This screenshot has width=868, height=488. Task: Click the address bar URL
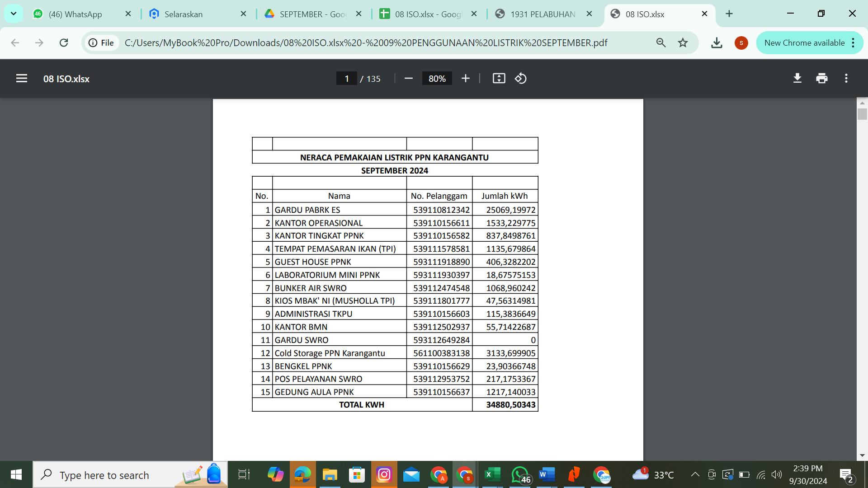coord(366,43)
